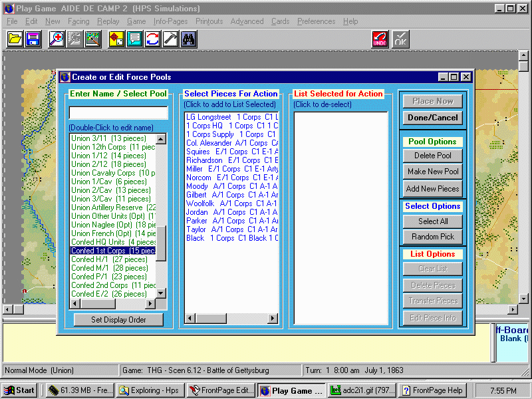Click the pool name input field

(118, 113)
